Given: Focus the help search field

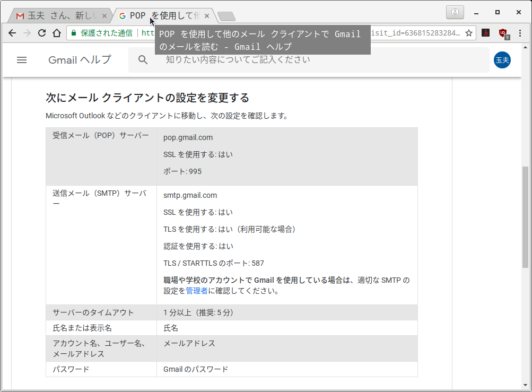Looking at the screenshot, I should 309,60.
